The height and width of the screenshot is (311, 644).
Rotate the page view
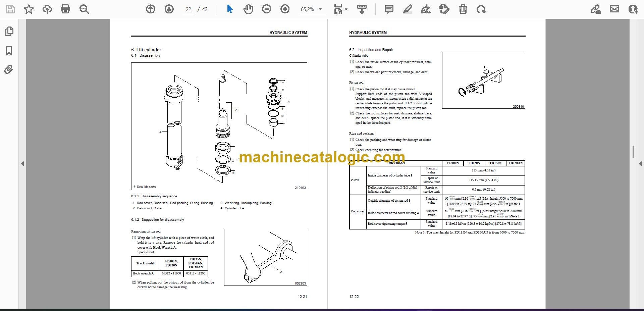481,9
